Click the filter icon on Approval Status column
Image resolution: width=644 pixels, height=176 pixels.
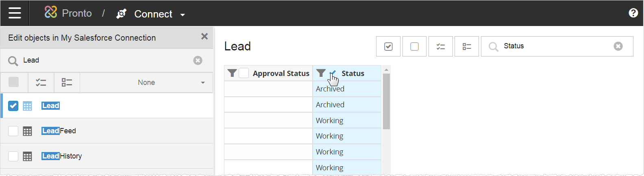point(232,73)
